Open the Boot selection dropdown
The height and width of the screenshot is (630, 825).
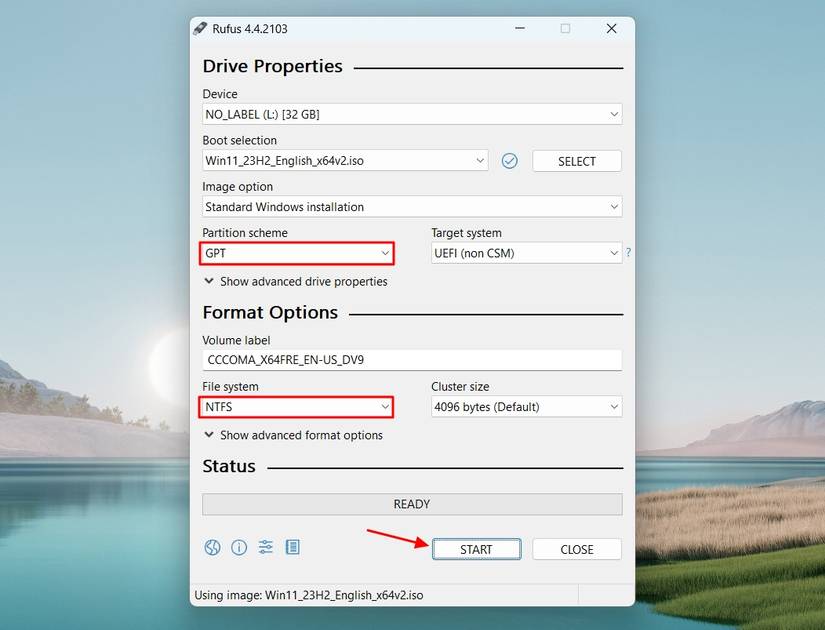pos(345,160)
